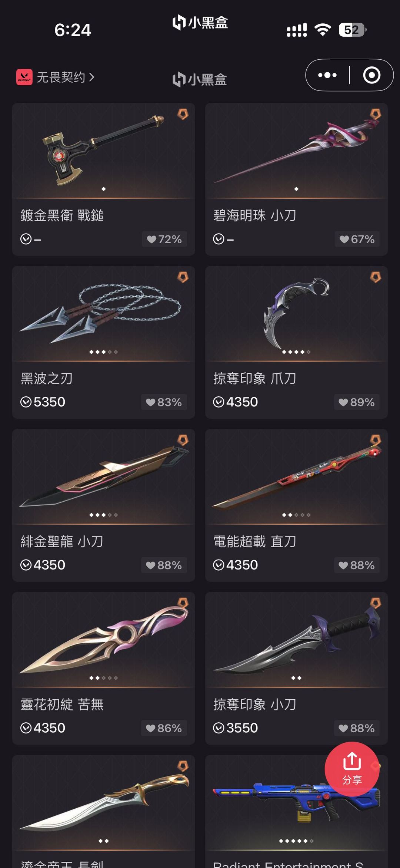400x868 pixels.
Task: Open the mini-program more options menu
Action: coord(327,75)
